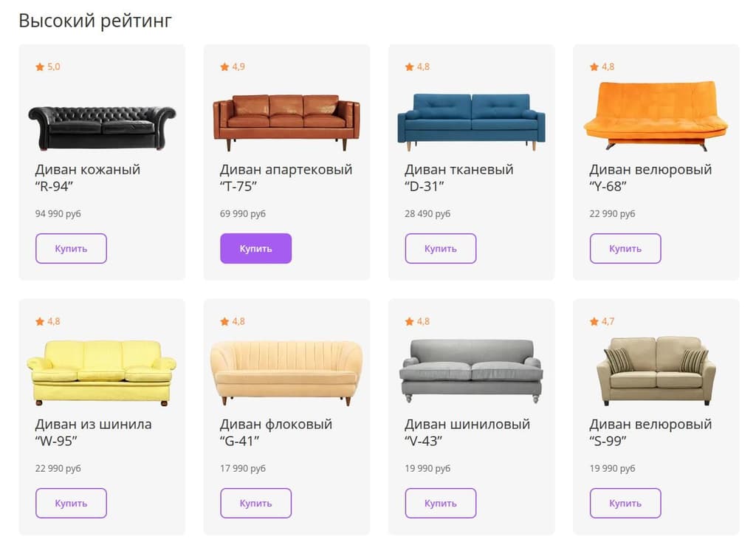Click Купить under orange velour sofa Y-68
The width and height of the screenshot is (756, 559).
pyautogui.click(x=625, y=248)
